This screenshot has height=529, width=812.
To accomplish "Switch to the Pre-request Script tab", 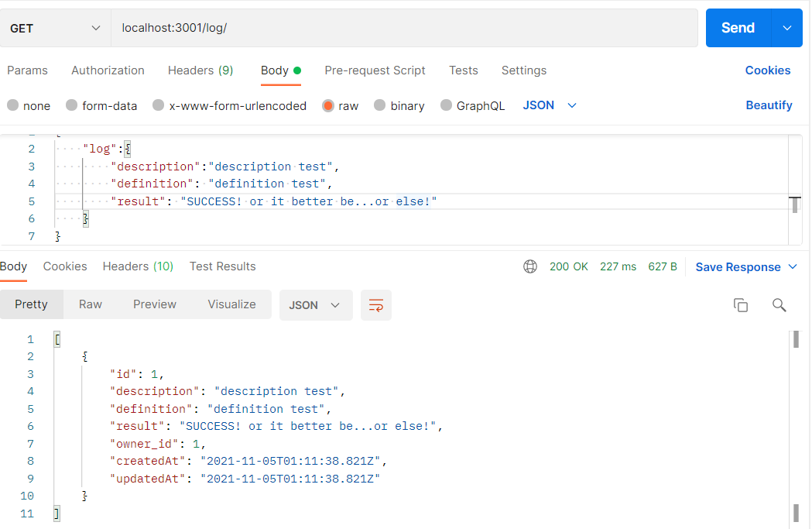I will tap(375, 70).
